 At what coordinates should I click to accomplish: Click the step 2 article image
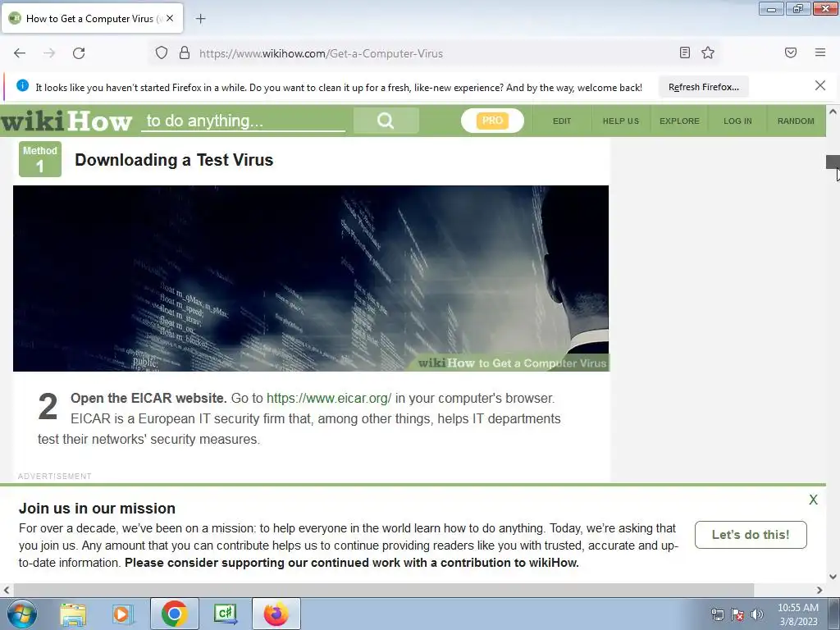point(311,278)
